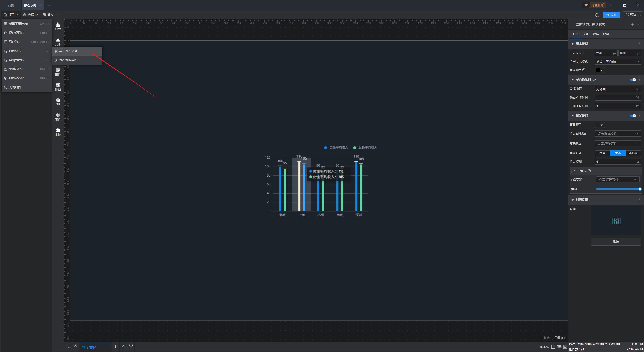Open the 全屏显示模式 dropdown

pyautogui.click(x=618, y=62)
